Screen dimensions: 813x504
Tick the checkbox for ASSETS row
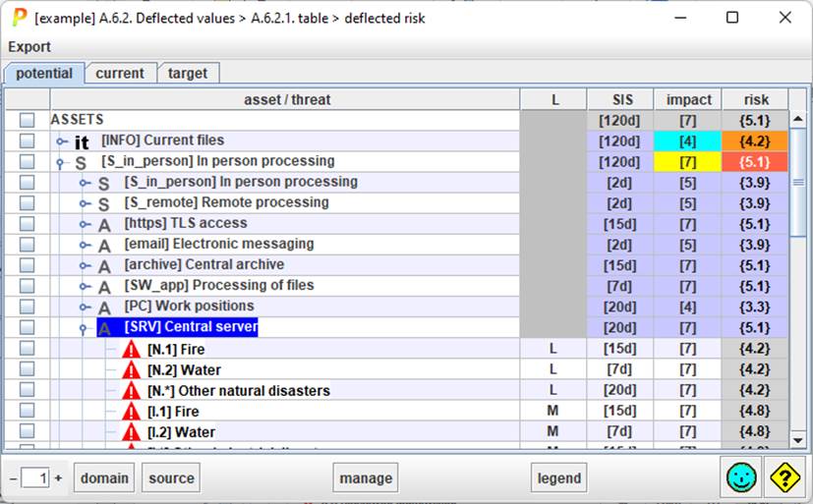tap(27, 120)
